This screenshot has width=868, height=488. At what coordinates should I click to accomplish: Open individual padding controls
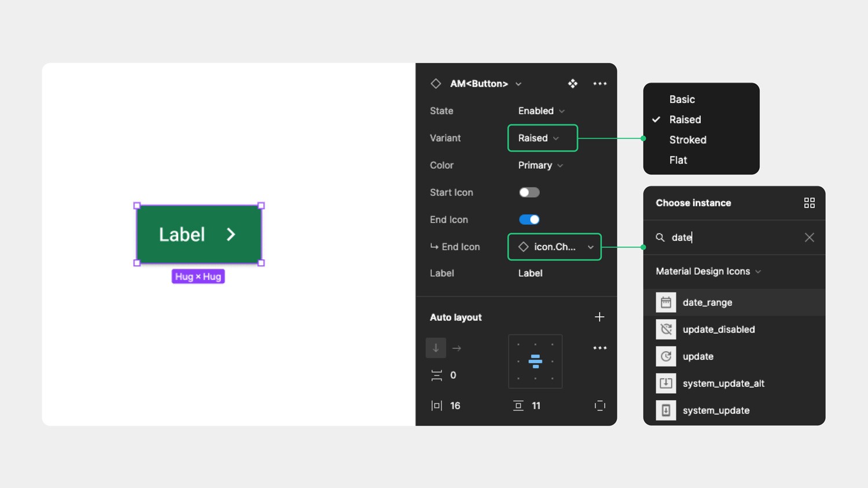pyautogui.click(x=599, y=405)
